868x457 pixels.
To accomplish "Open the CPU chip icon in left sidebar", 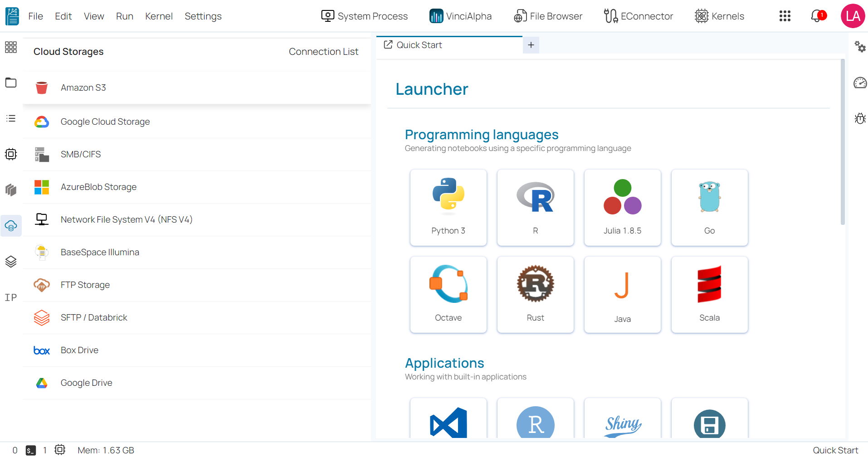I will (11, 154).
